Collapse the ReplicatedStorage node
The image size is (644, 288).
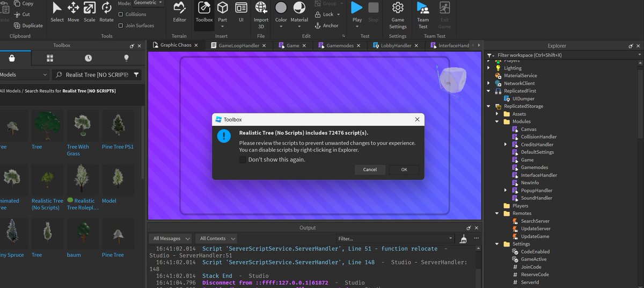(489, 106)
